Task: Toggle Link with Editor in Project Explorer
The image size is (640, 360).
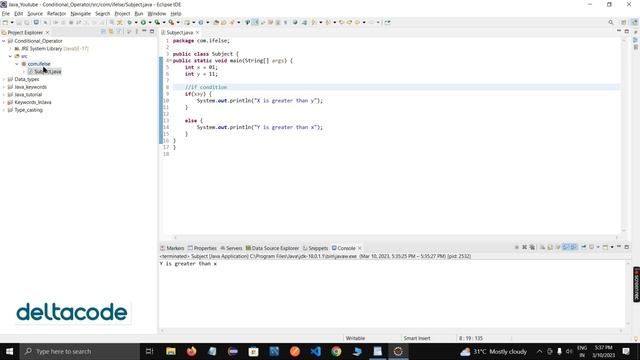Action: [x=111, y=32]
